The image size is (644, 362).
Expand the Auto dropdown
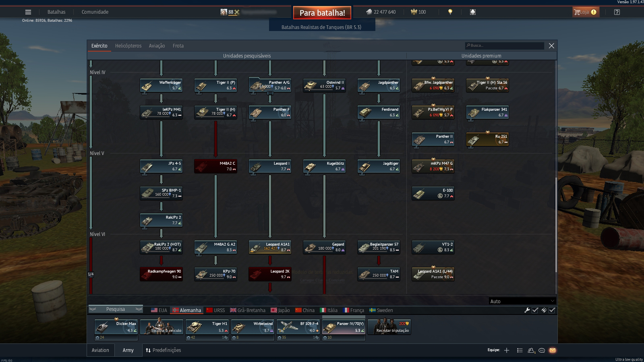point(522,301)
